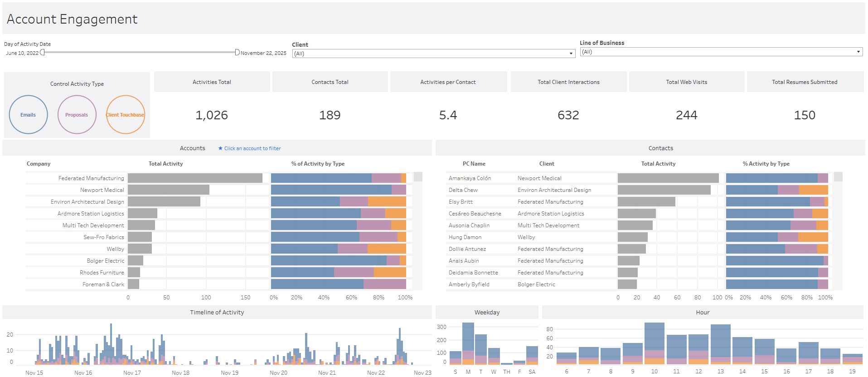Image resolution: width=868 pixels, height=377 pixels.
Task: Click the star next to account filter hint
Action: point(220,148)
